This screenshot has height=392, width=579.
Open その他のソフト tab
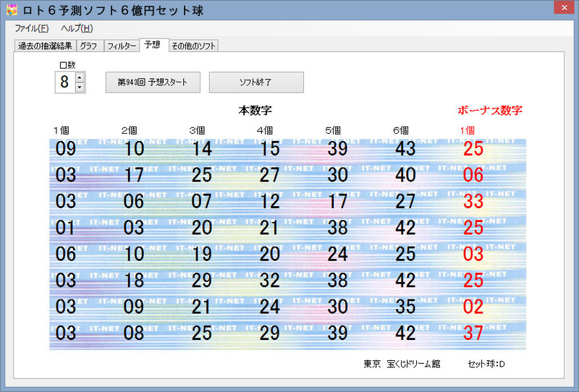193,46
